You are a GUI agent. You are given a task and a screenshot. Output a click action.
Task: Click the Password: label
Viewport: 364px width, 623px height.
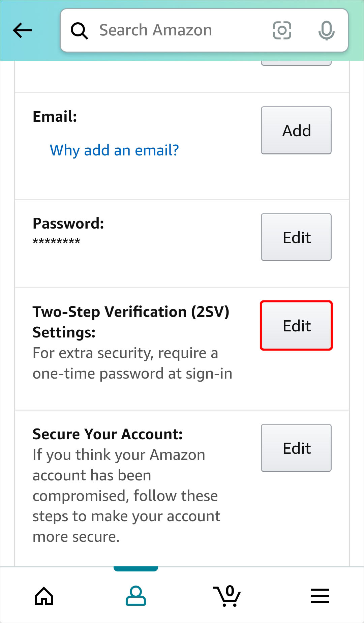[68, 224]
